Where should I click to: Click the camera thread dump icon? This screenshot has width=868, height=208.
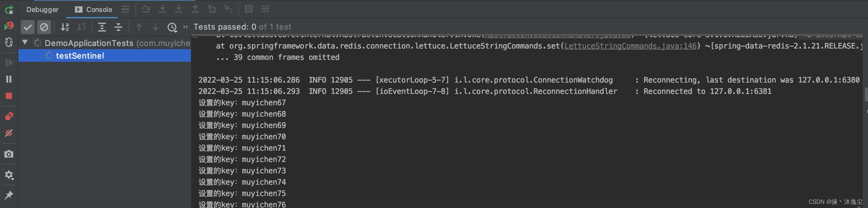tap(9, 154)
